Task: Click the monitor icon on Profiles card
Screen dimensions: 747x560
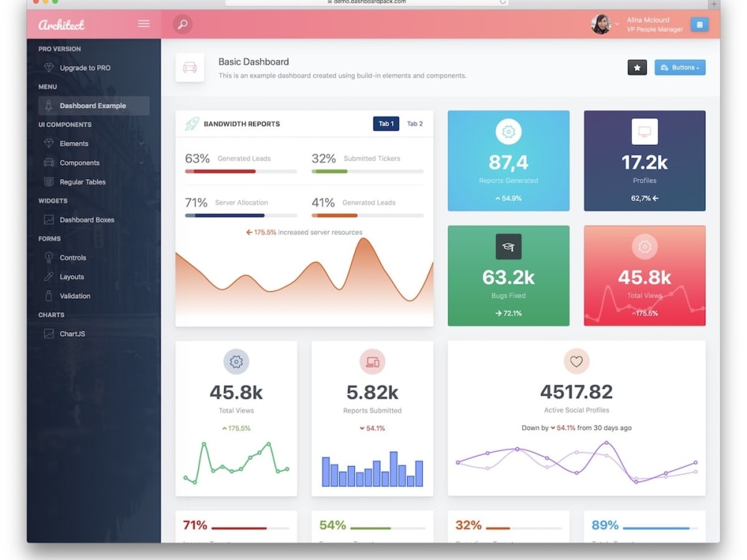Action: point(645,131)
